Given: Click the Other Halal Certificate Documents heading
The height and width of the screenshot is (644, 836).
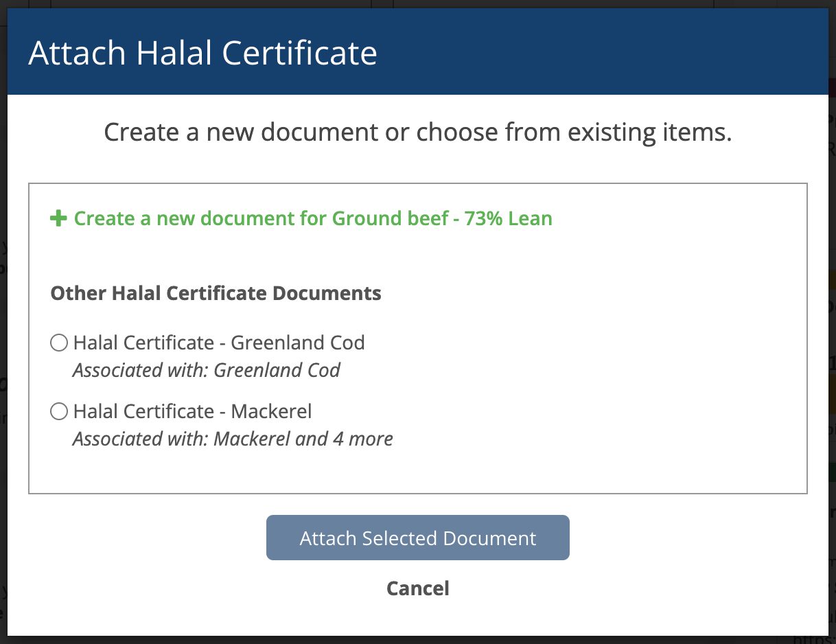Looking at the screenshot, I should (x=216, y=293).
